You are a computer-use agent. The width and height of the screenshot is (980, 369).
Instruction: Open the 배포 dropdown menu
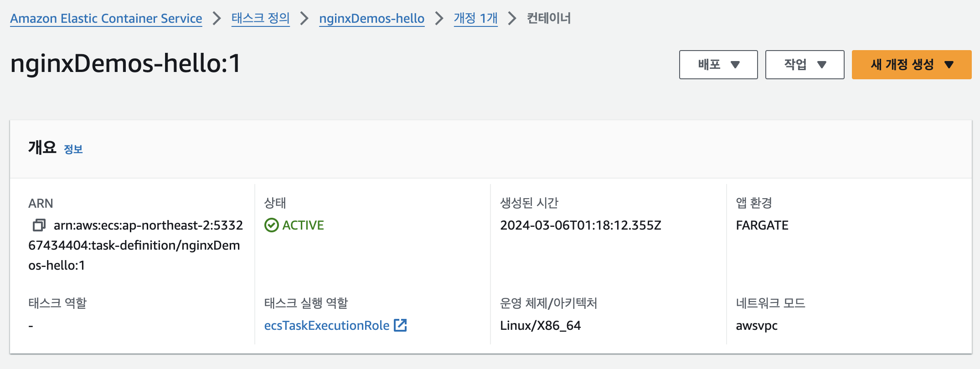coord(718,65)
